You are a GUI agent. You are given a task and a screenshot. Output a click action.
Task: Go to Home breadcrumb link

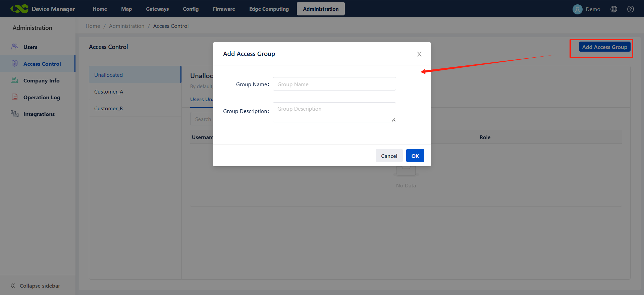(93, 26)
